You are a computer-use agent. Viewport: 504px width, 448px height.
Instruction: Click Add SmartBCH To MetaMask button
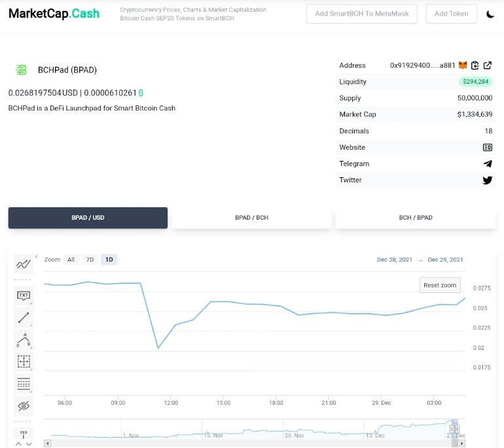(361, 14)
